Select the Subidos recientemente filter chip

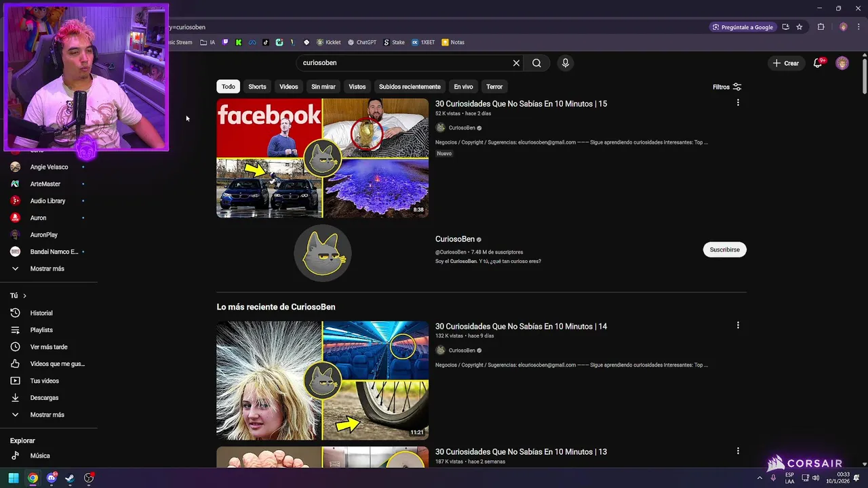(410, 87)
